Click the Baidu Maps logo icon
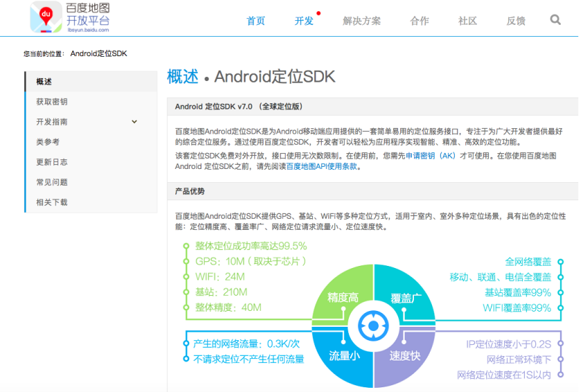This screenshot has height=392, width=579. pyautogui.click(x=46, y=17)
